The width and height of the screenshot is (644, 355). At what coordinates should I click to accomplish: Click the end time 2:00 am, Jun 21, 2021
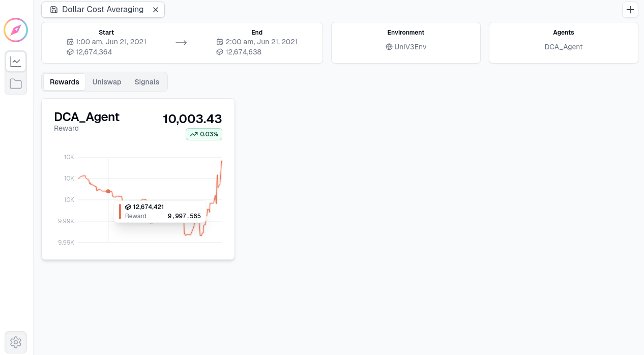[x=261, y=42]
